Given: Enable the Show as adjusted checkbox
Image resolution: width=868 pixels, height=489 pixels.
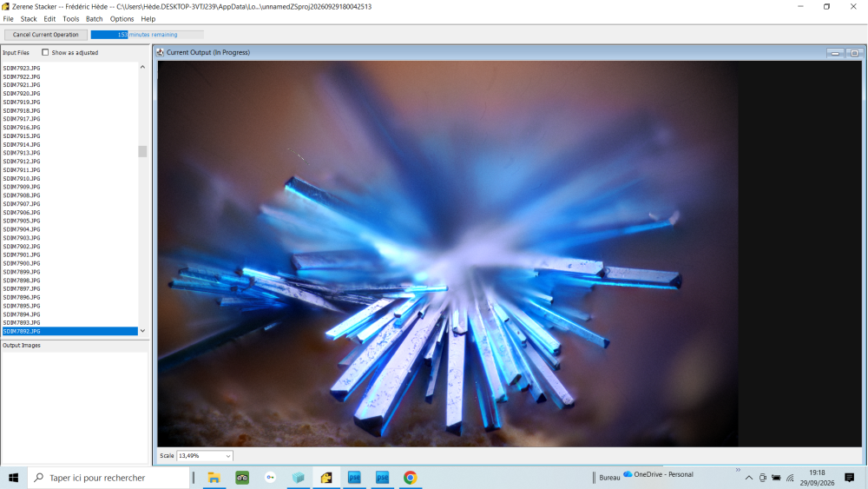Looking at the screenshot, I should click(45, 53).
